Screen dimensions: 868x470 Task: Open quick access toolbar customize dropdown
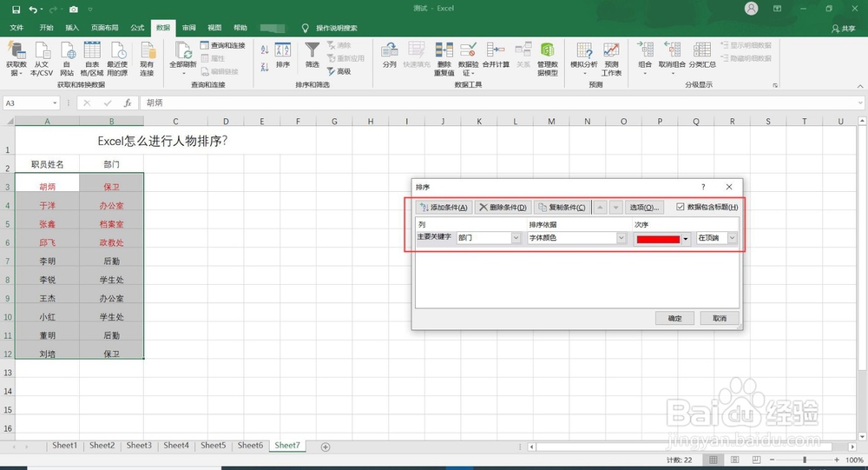(x=90, y=10)
